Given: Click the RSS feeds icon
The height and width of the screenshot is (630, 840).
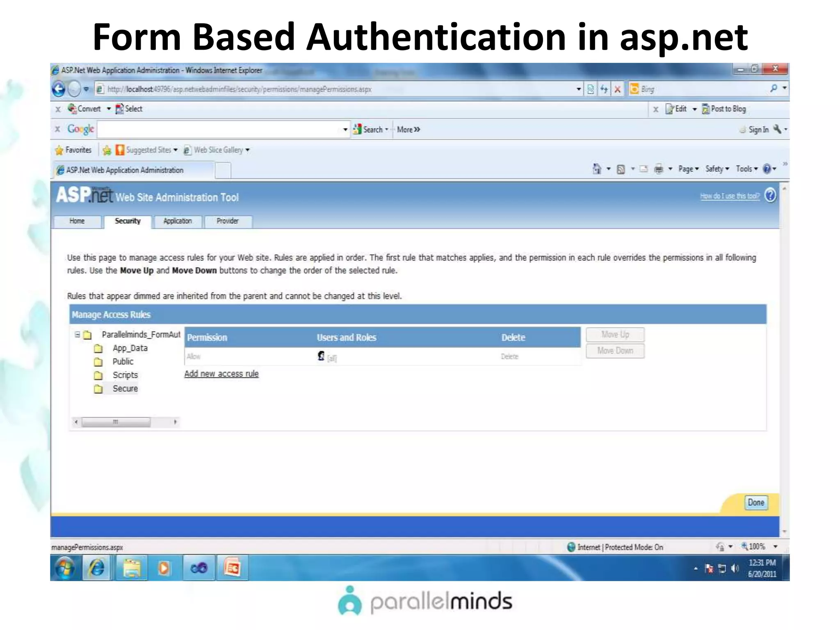Looking at the screenshot, I should pyautogui.click(x=621, y=169).
